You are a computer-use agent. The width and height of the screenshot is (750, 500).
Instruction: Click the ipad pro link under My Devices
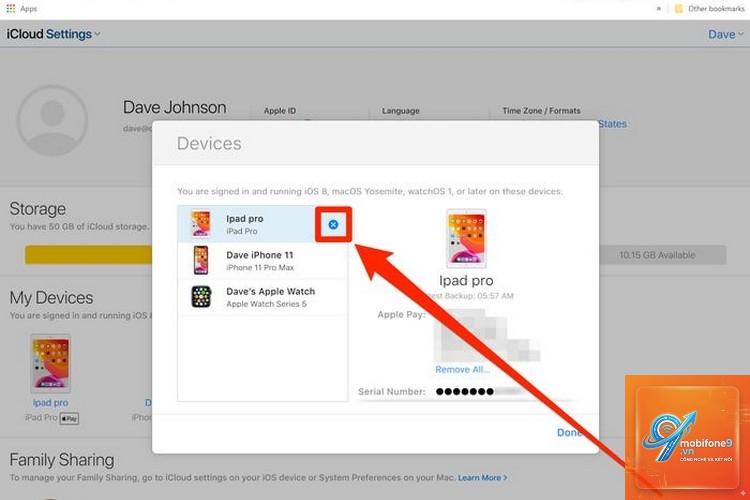pyautogui.click(x=50, y=403)
